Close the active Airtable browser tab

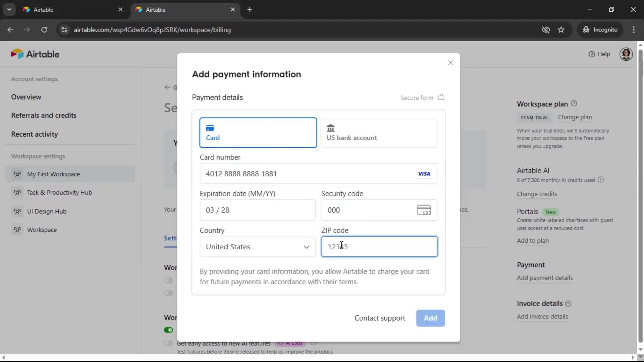pos(233,10)
